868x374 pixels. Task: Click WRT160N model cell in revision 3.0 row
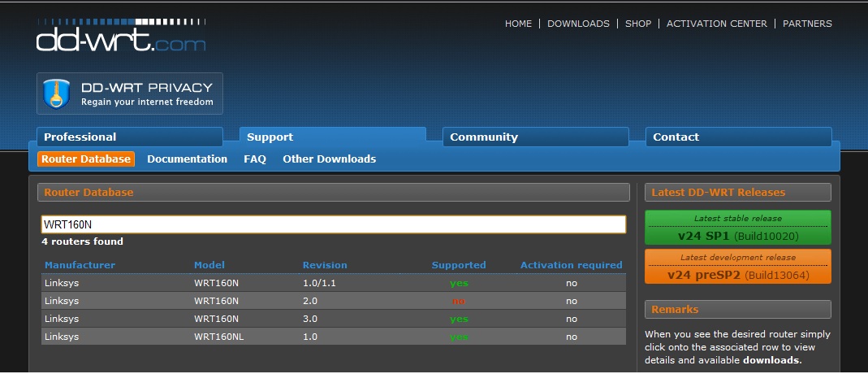[x=217, y=319]
